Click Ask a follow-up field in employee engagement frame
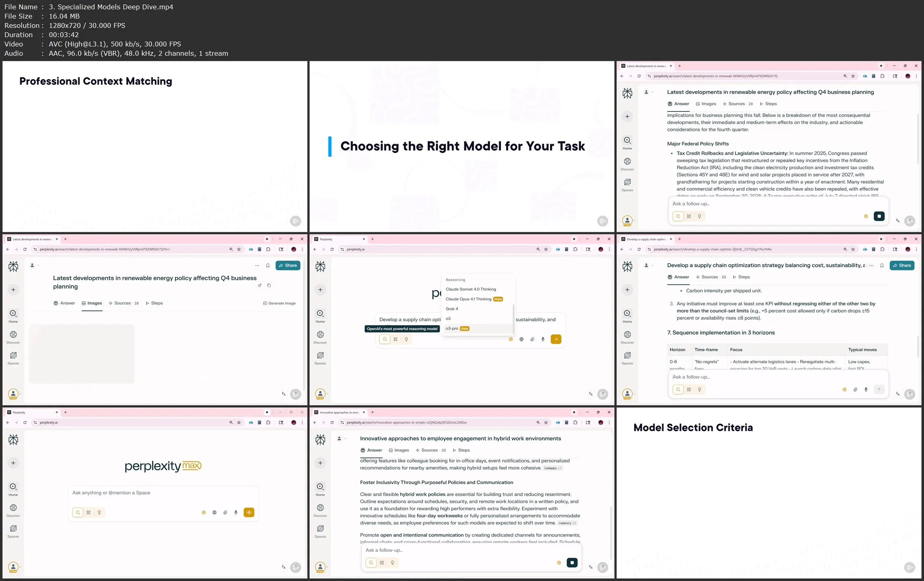 click(x=471, y=550)
